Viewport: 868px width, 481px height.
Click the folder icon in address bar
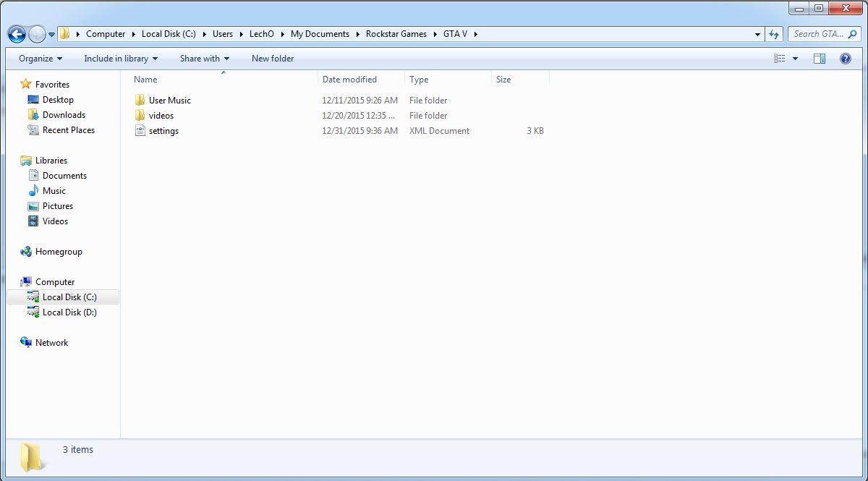pos(65,34)
